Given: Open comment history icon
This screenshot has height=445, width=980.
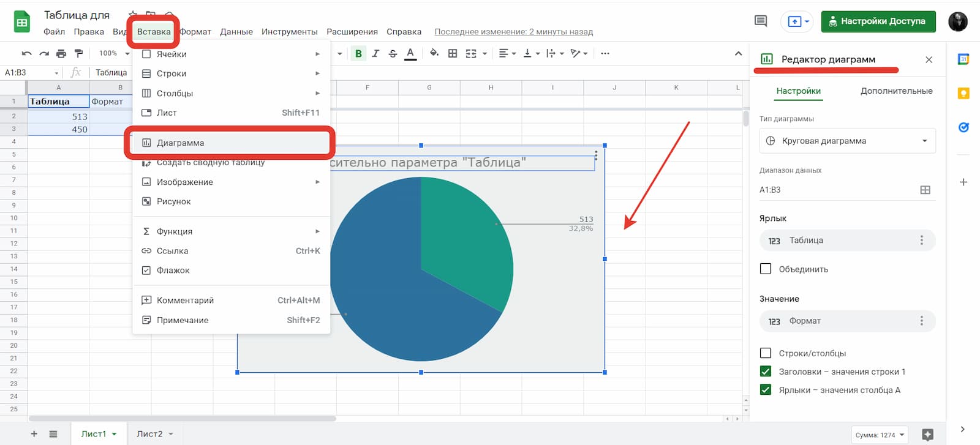Looking at the screenshot, I should point(761,21).
